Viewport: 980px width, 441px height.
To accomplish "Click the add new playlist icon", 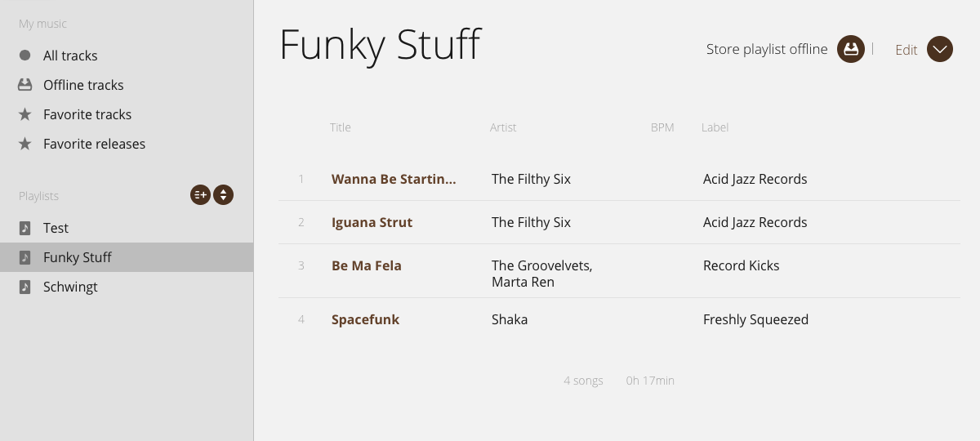I will click(x=200, y=195).
